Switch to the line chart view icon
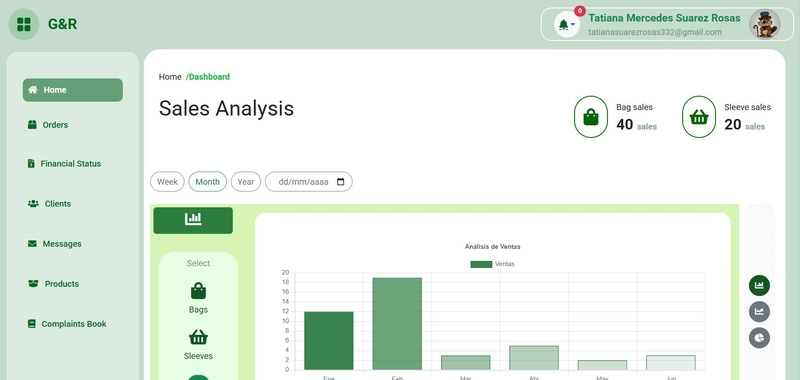The height and width of the screenshot is (380, 800). pos(759,312)
